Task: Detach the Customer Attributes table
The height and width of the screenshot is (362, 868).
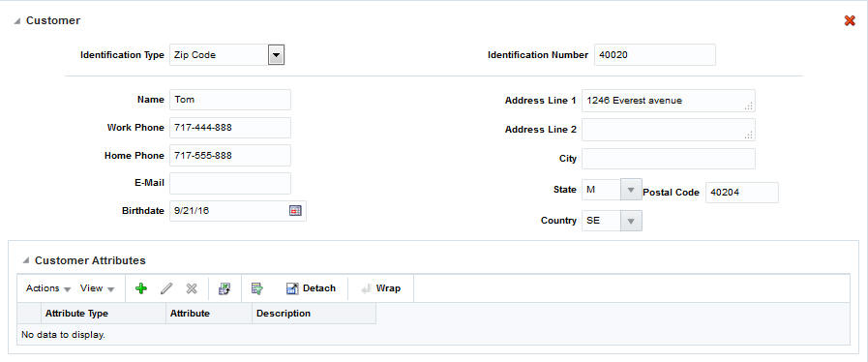Action: [312, 288]
